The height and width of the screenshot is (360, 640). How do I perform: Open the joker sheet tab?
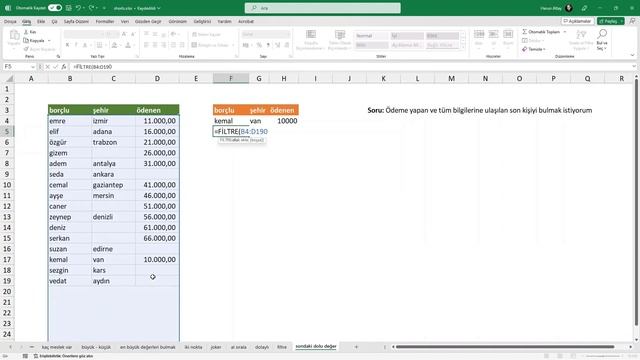[x=216, y=347]
